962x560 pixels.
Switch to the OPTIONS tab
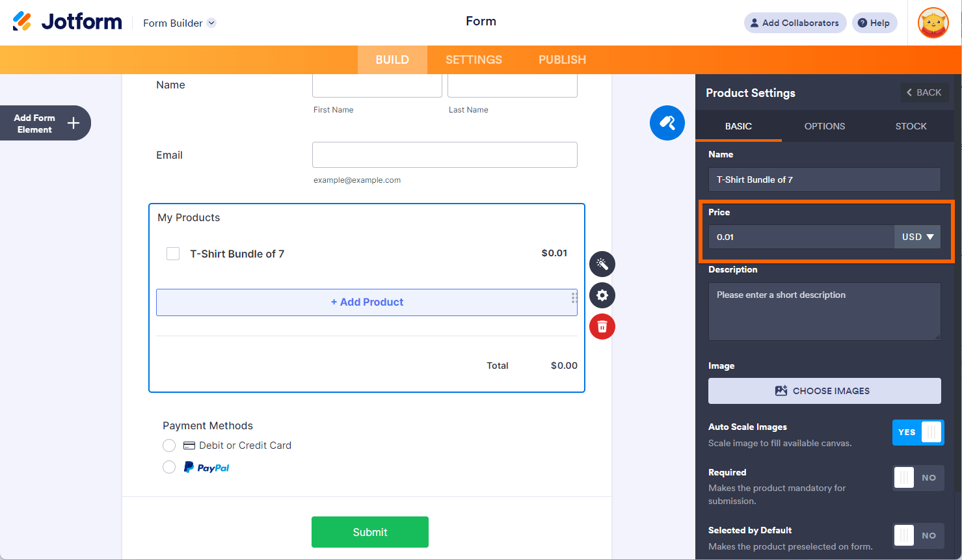pos(825,126)
